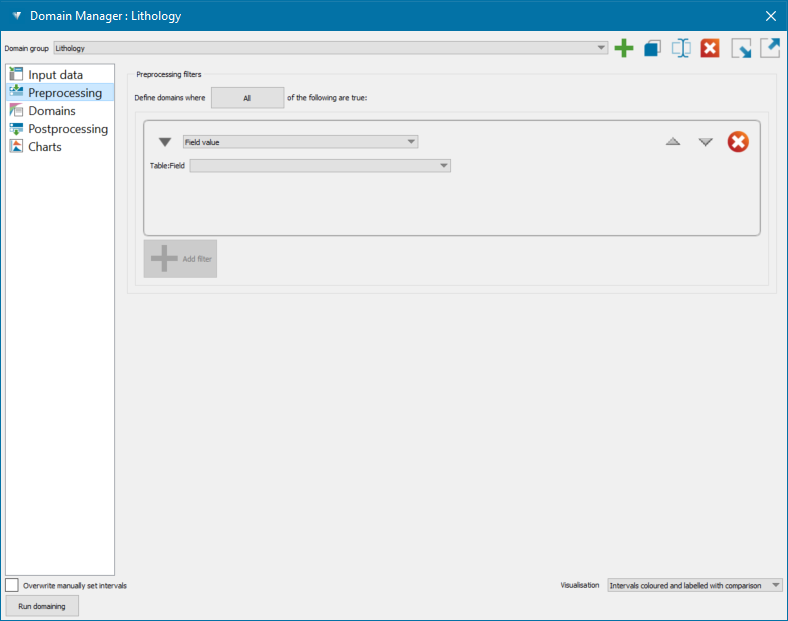Click the Domains icon in sidebar

click(16, 110)
